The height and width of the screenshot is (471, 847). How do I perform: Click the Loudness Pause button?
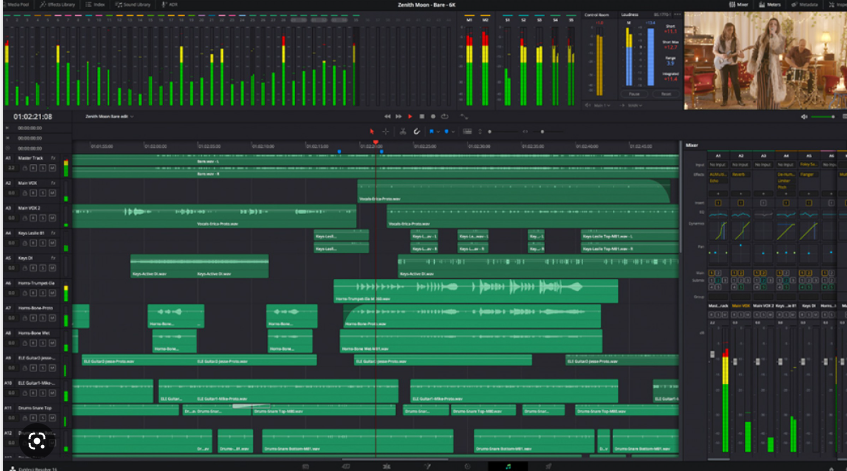(634, 94)
